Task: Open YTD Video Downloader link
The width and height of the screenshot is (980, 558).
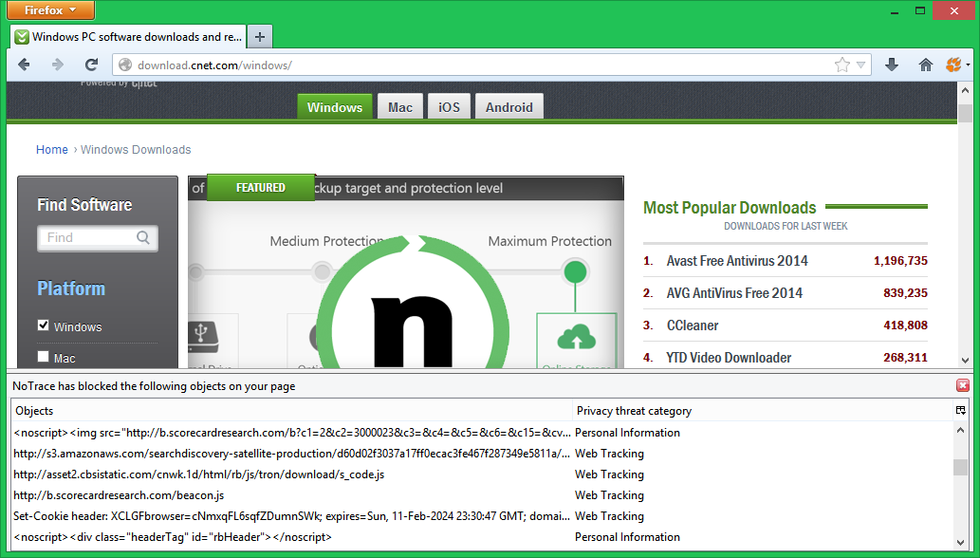Action: click(x=729, y=358)
